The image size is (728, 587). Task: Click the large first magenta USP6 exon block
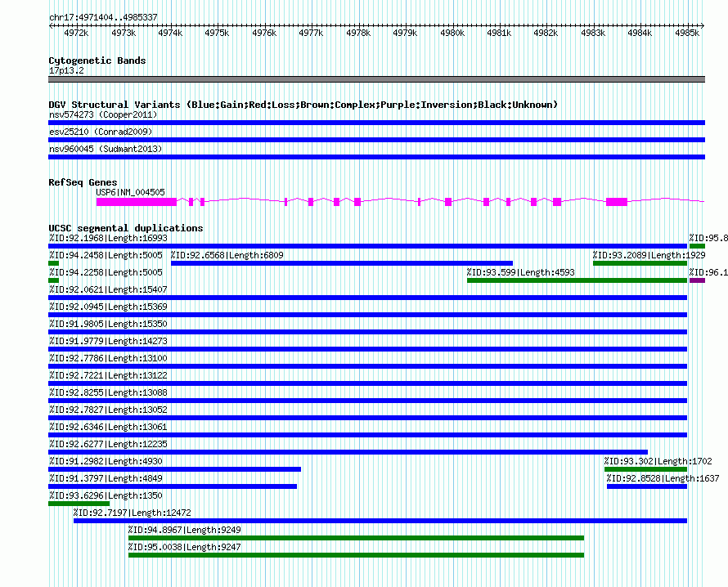(137, 202)
